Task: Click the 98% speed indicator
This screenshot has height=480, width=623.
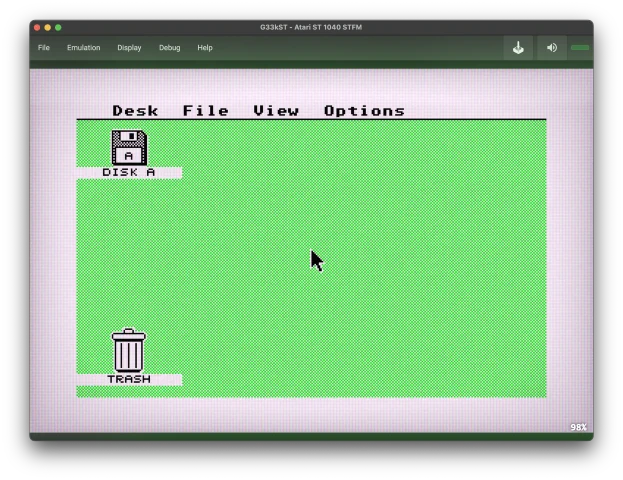Action: click(x=578, y=427)
